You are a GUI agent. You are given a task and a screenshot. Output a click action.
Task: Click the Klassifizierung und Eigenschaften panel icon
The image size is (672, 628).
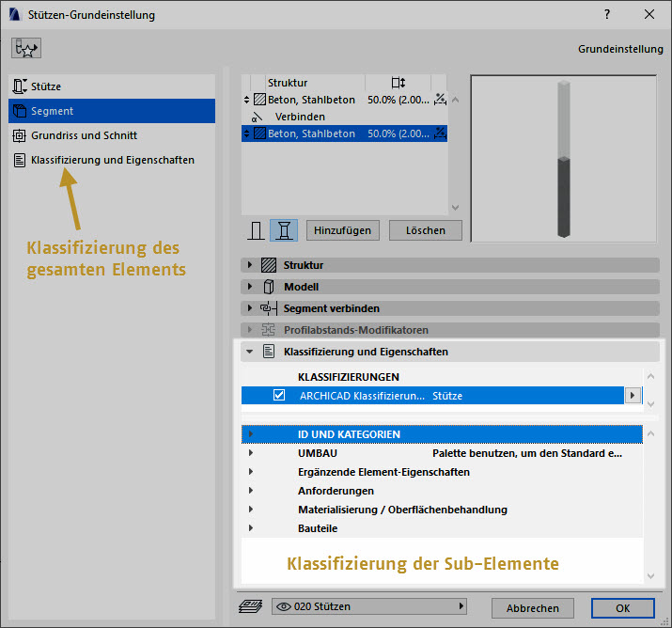[269, 352]
